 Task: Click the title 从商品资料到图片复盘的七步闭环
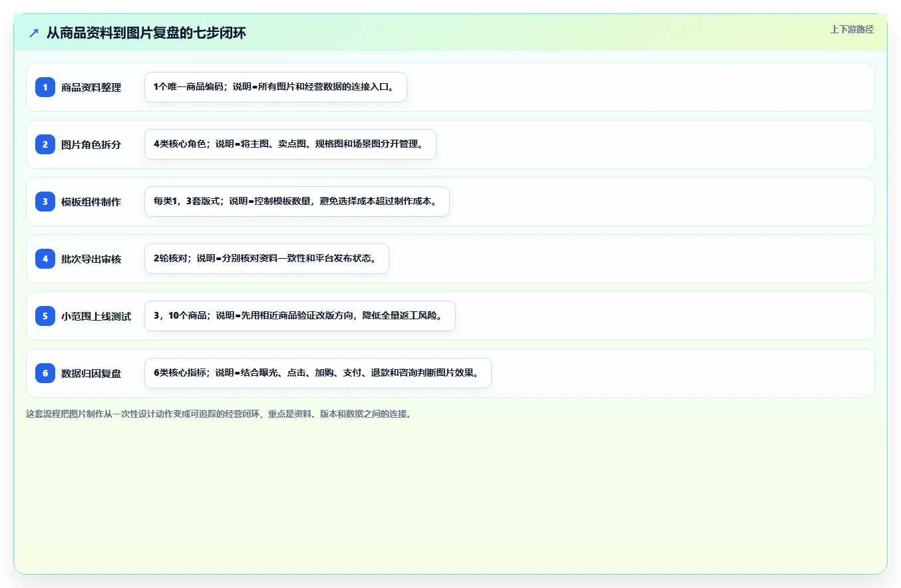coord(146,33)
